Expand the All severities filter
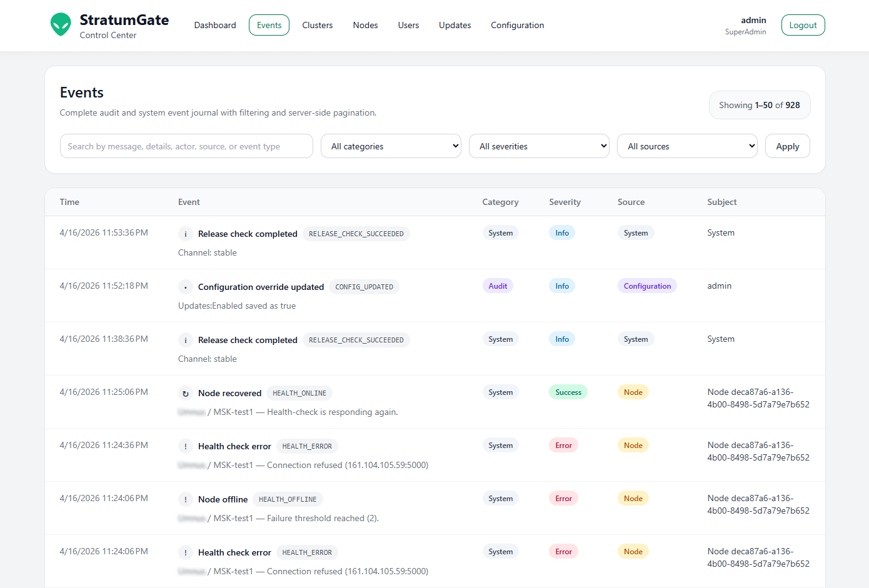Viewport: 869px width, 588px height. coord(539,146)
